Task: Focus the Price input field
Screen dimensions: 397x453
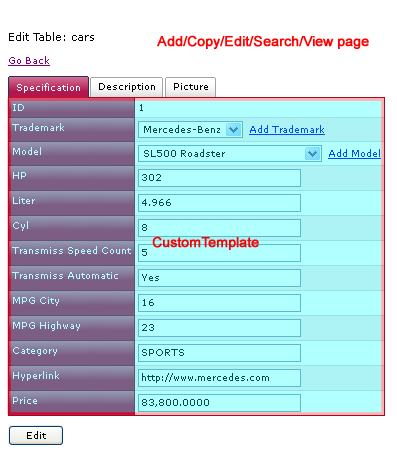Action: click(219, 403)
